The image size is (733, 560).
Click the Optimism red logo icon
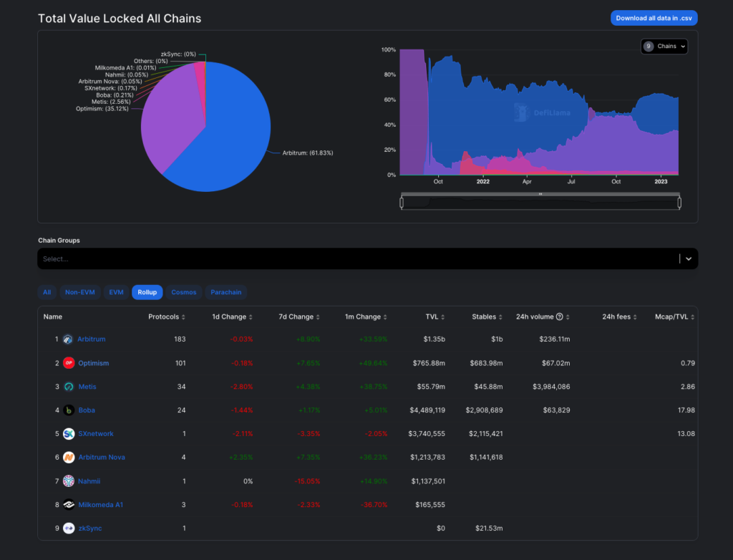(69, 363)
